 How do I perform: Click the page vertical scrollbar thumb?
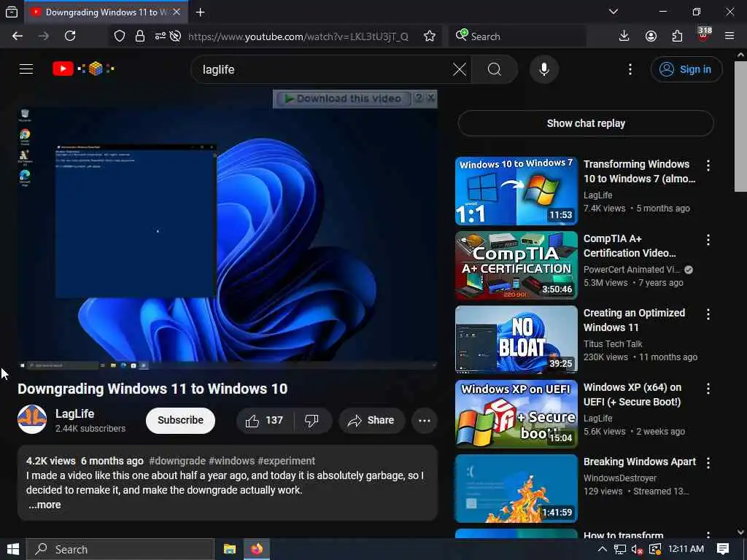point(740,126)
